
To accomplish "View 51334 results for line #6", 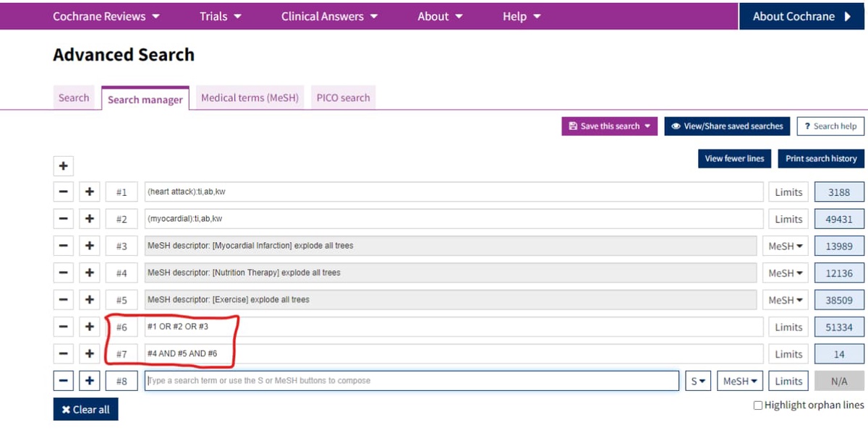I will [x=839, y=327].
